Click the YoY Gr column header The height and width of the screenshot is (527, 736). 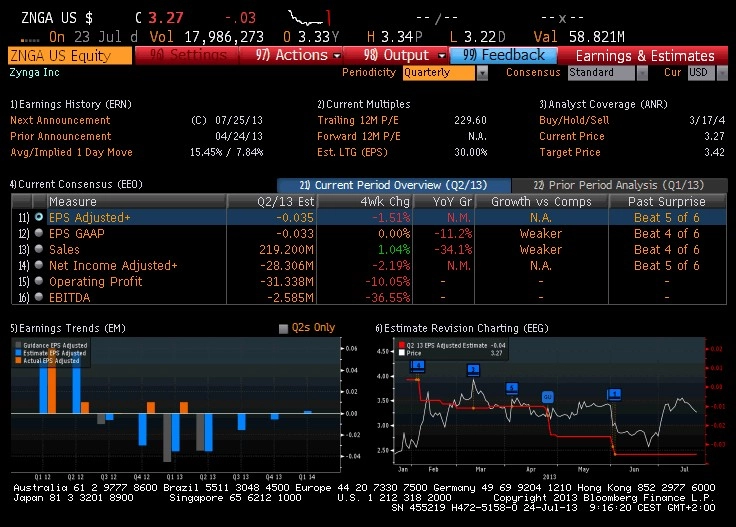pos(444,201)
